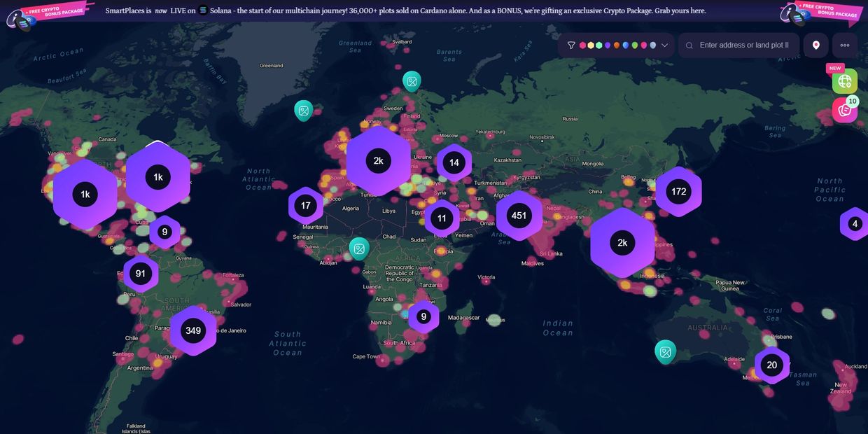Click the left Free Crypto Bonus Package banner
The image size is (868, 434).
click(50, 13)
